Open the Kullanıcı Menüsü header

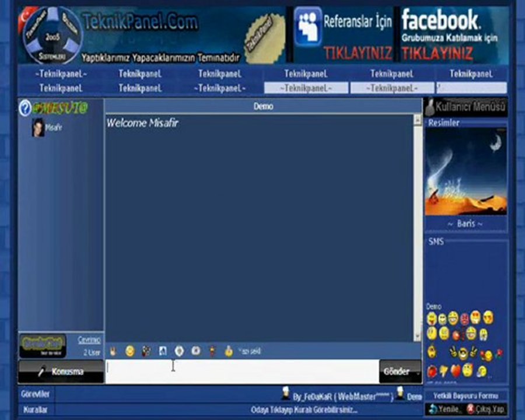click(x=466, y=107)
